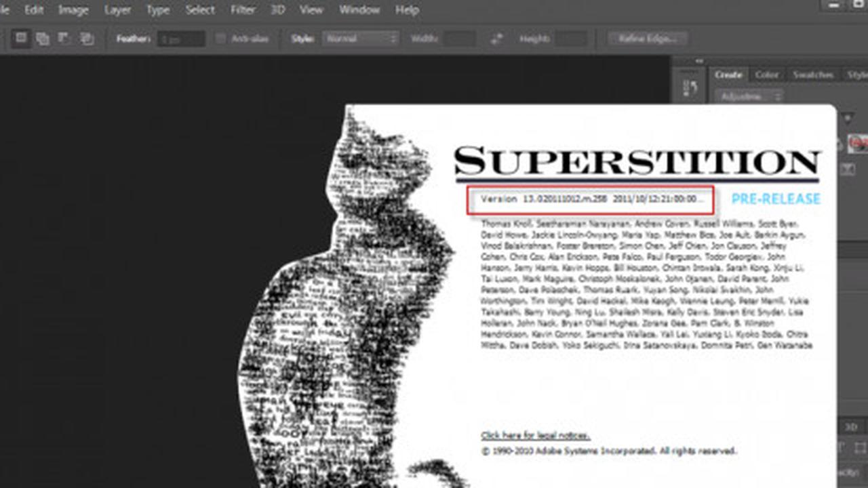Open the Type menu

click(x=158, y=10)
